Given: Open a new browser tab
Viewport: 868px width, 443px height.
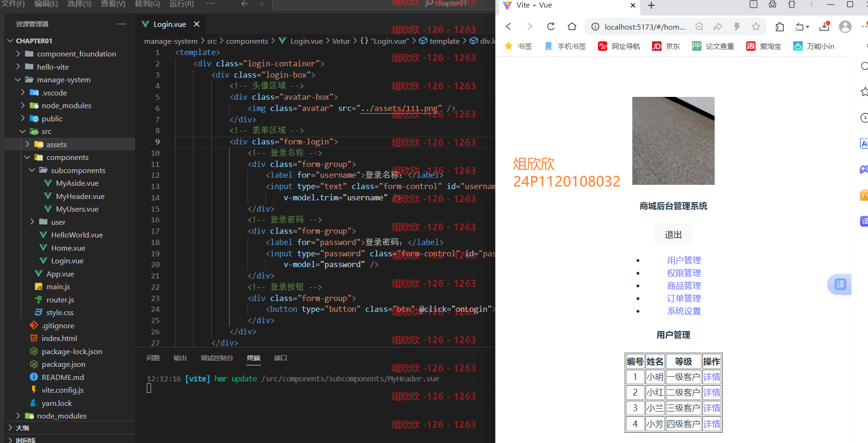Looking at the screenshot, I should 652,5.
